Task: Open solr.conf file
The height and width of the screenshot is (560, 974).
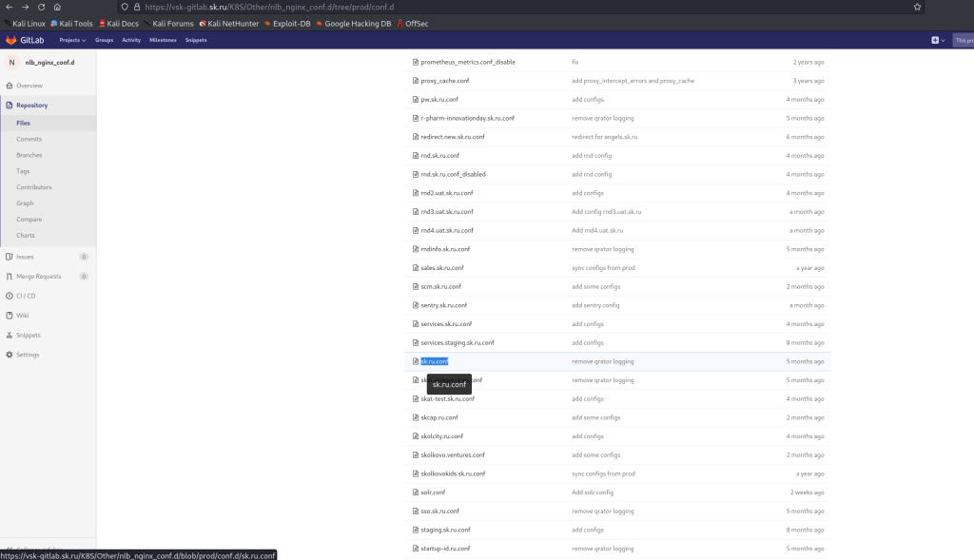Action: [x=433, y=492]
